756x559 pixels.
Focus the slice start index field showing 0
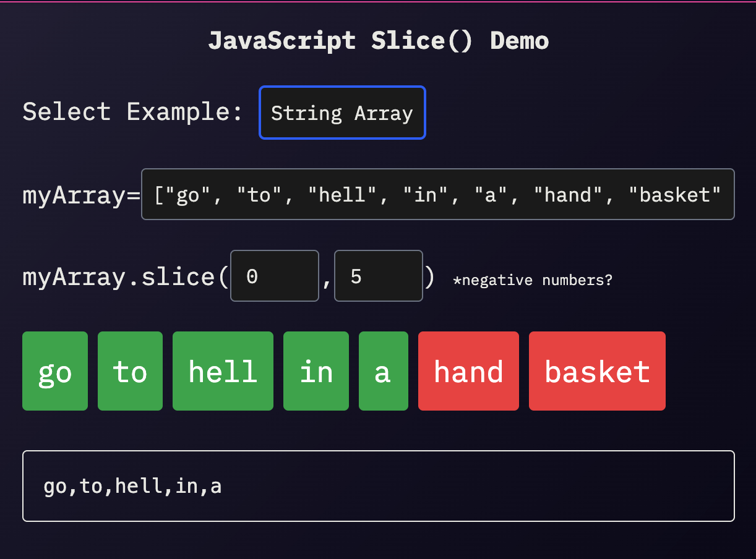pyautogui.click(x=275, y=276)
